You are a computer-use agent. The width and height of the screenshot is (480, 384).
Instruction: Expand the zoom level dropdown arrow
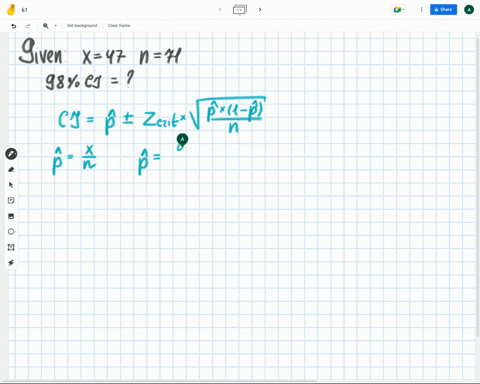[56, 26]
